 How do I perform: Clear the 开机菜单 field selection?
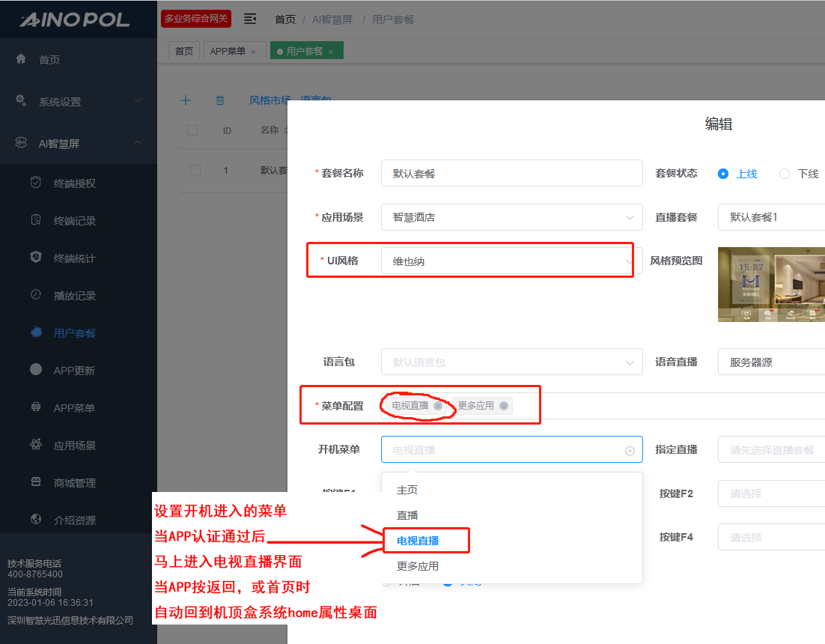(x=630, y=450)
